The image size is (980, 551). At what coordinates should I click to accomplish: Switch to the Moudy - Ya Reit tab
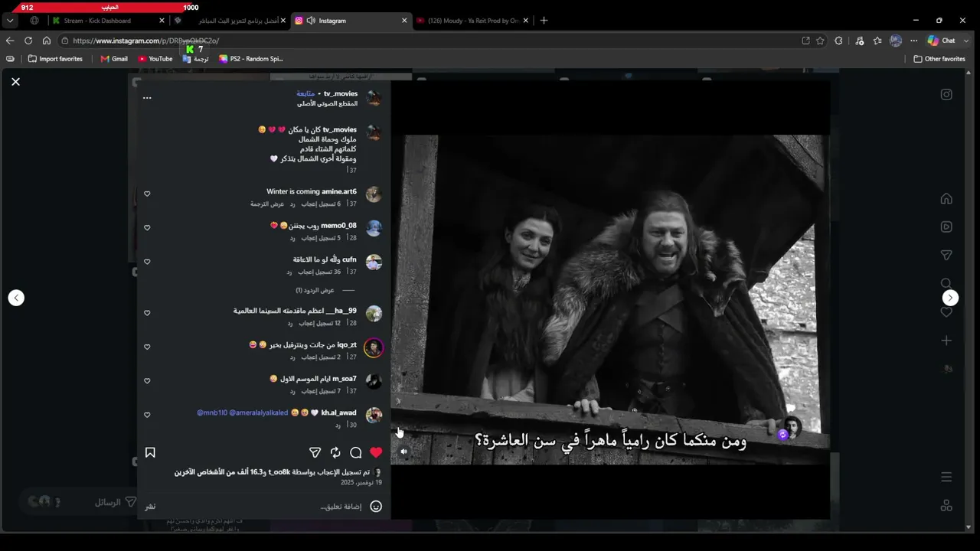(472, 21)
